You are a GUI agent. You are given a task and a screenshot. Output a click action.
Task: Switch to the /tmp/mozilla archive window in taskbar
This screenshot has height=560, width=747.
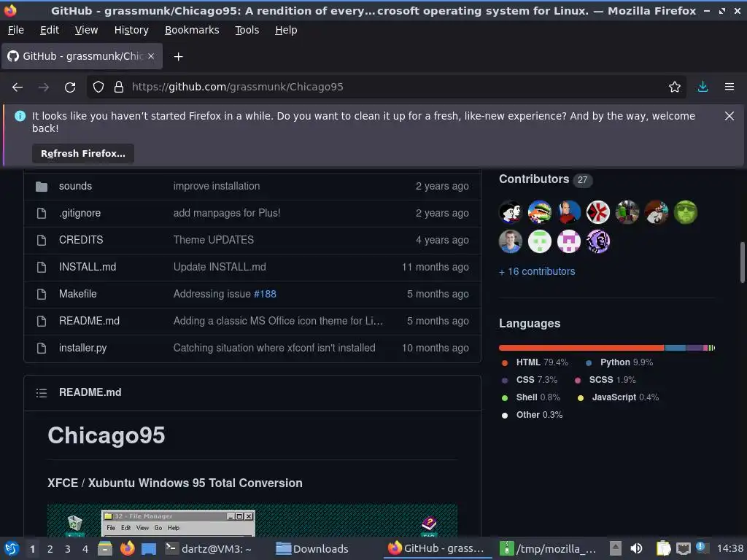(x=548, y=548)
